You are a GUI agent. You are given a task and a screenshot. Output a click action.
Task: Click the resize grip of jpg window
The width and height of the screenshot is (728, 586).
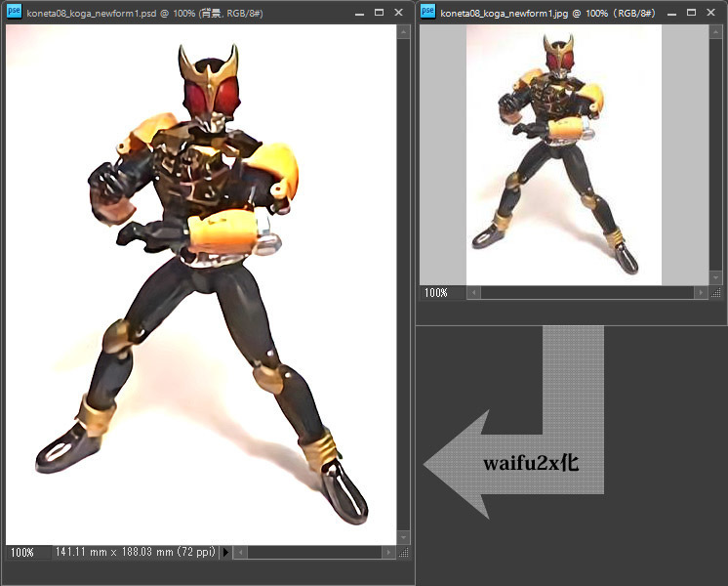tap(716, 293)
